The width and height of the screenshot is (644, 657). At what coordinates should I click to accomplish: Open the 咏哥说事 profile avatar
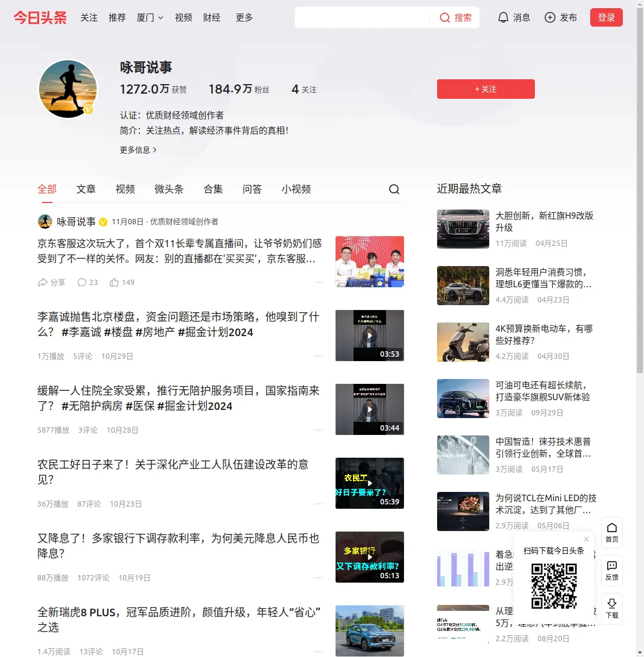68,89
